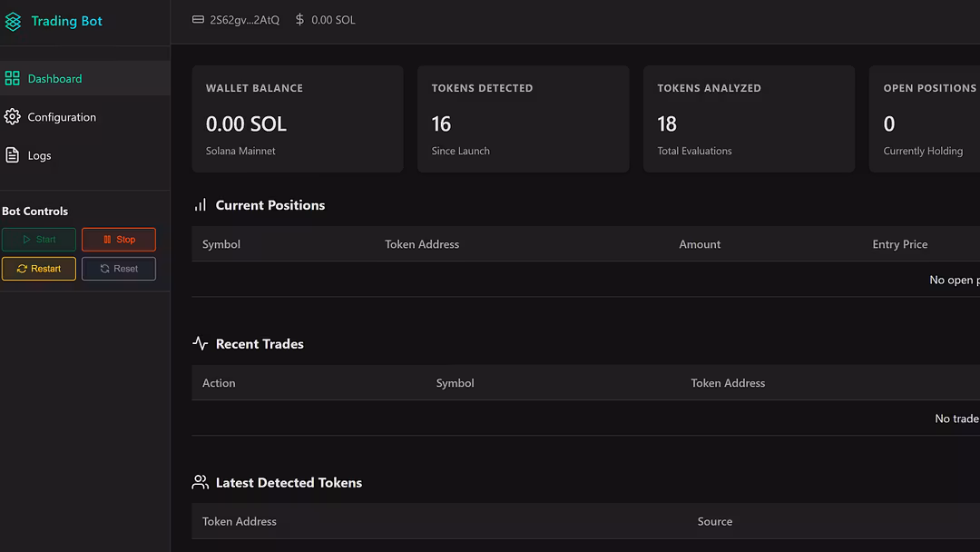980x552 pixels.
Task: Stop the bot with Stop button
Action: [x=119, y=240]
